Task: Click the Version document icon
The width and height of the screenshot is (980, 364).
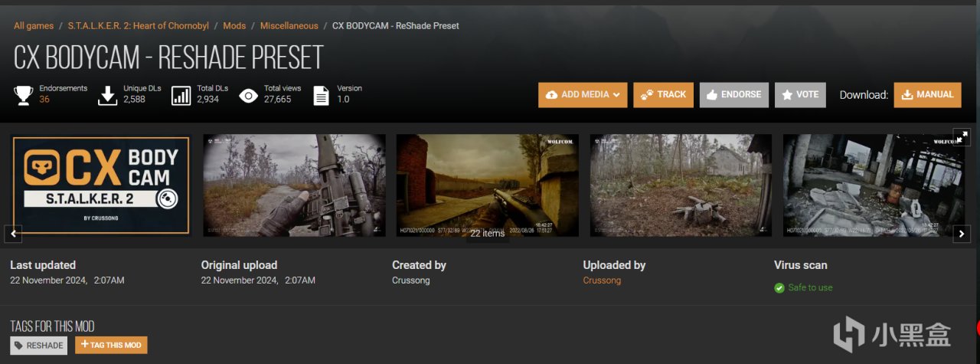Action: click(x=322, y=95)
